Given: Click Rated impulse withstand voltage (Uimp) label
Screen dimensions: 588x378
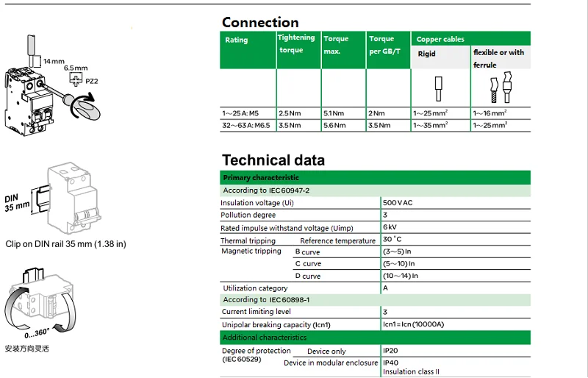Looking at the screenshot, I should 287,228.
